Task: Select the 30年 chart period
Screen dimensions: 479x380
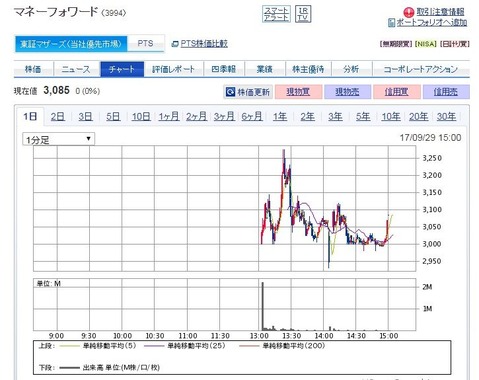Action: pyautogui.click(x=446, y=116)
